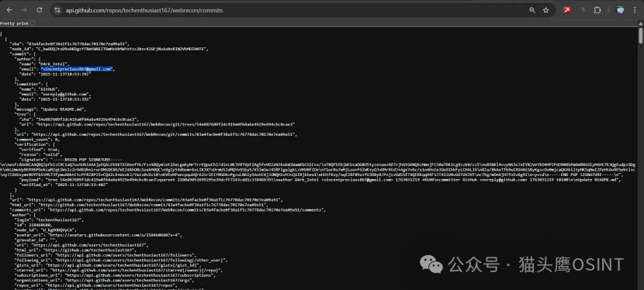Click the "comments_url" line
Viewport: 644px width, 290px height.
point(168,209)
